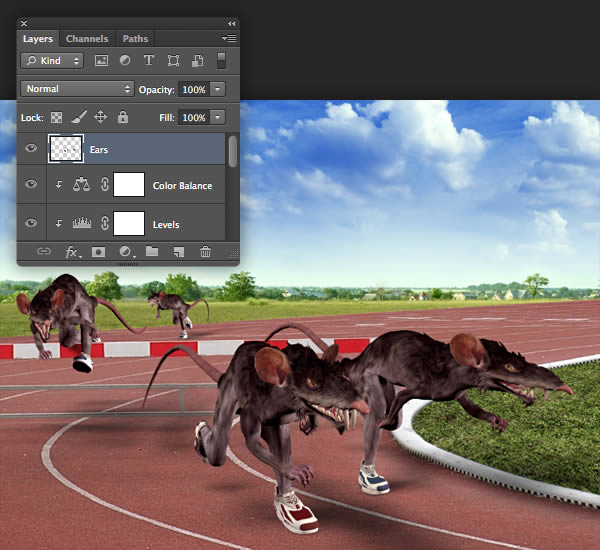Create a new group folder
This screenshot has height=550, width=600.
pos(152,251)
